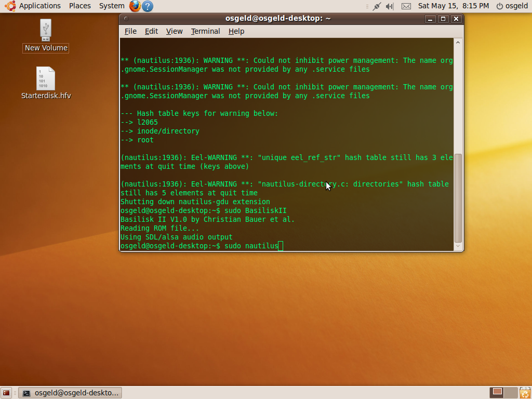The width and height of the screenshot is (532, 399).
Task: Click the terminal scrollbar thumb
Action: (458, 198)
